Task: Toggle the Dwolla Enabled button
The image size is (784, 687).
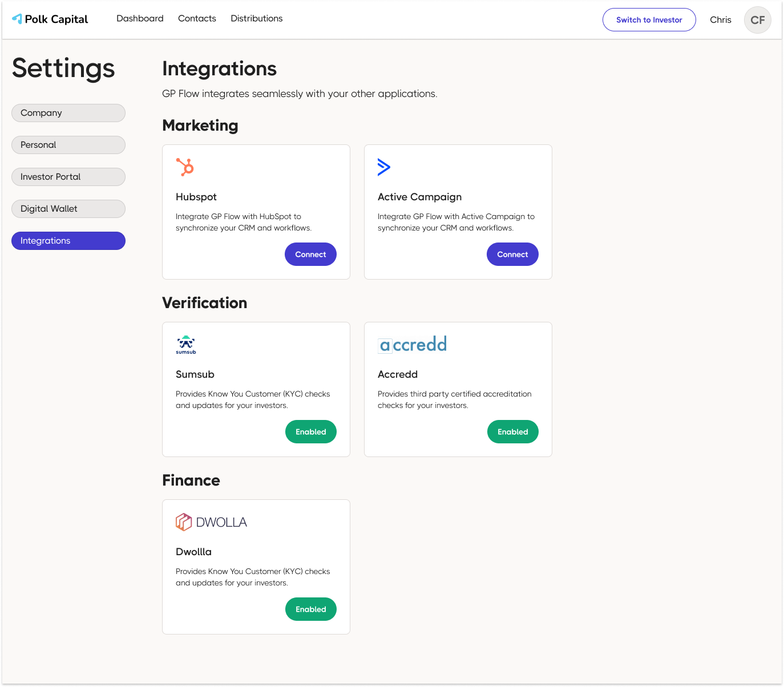Action: tap(310, 609)
